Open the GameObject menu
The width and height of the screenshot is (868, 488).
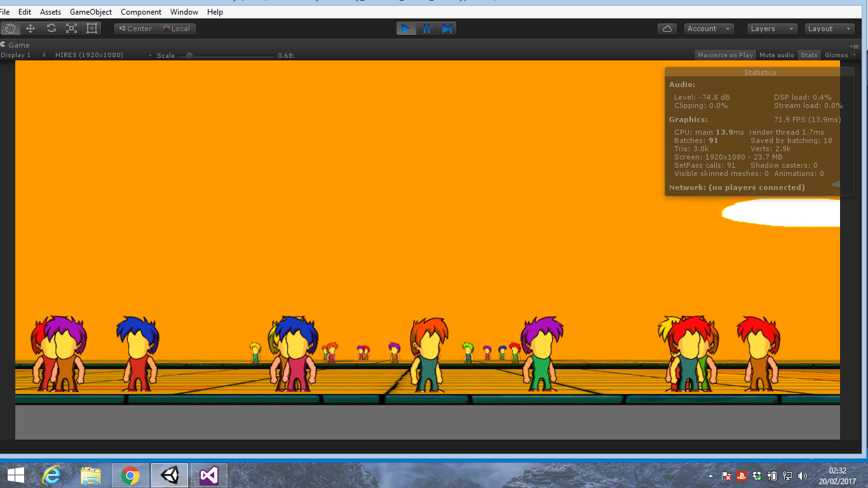click(91, 12)
